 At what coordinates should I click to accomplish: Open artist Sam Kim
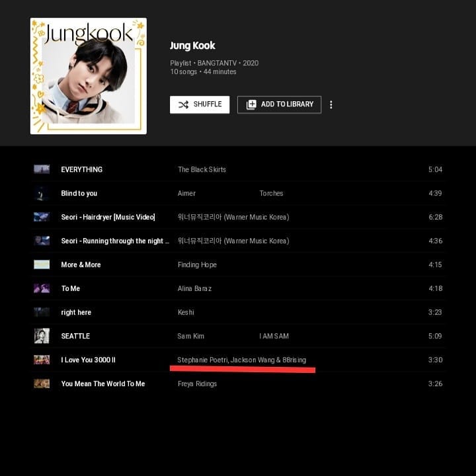coord(190,336)
